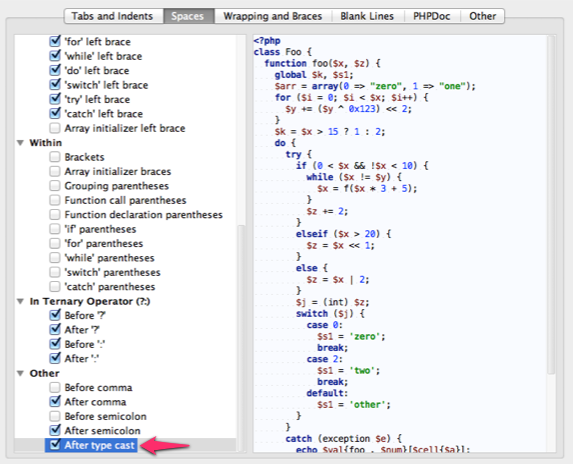Screen dimensions: 573x464
Task: Collapse the Within section
Action: [20, 143]
